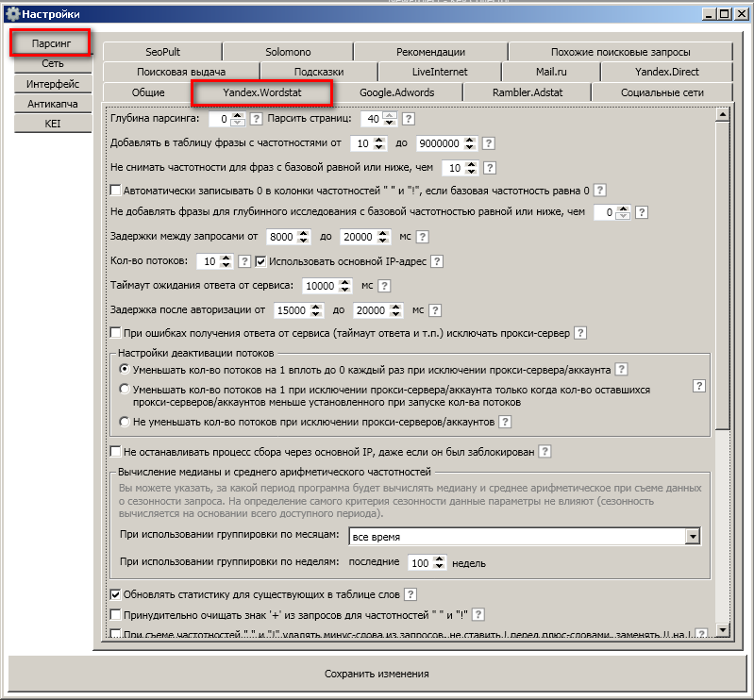Open LiveInternet tab

tap(440, 72)
